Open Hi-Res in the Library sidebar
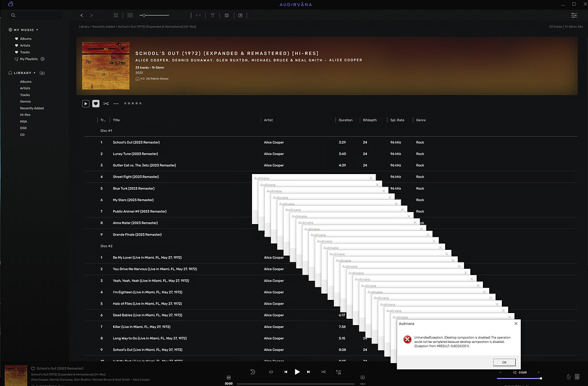588x386 pixels. (25, 115)
